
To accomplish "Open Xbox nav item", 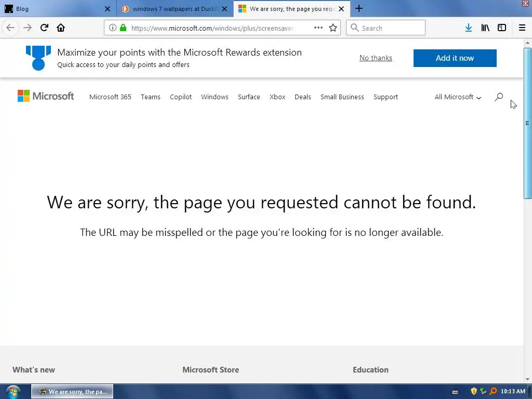I will pos(277,97).
